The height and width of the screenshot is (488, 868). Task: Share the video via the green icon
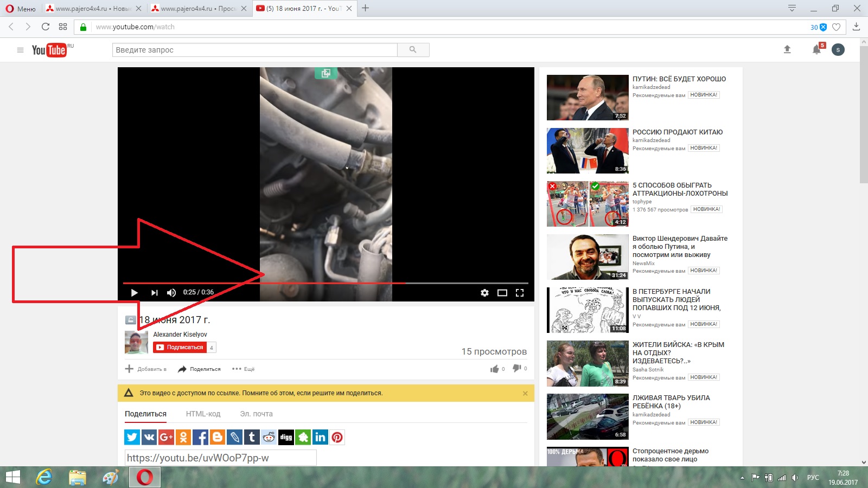tap(303, 437)
